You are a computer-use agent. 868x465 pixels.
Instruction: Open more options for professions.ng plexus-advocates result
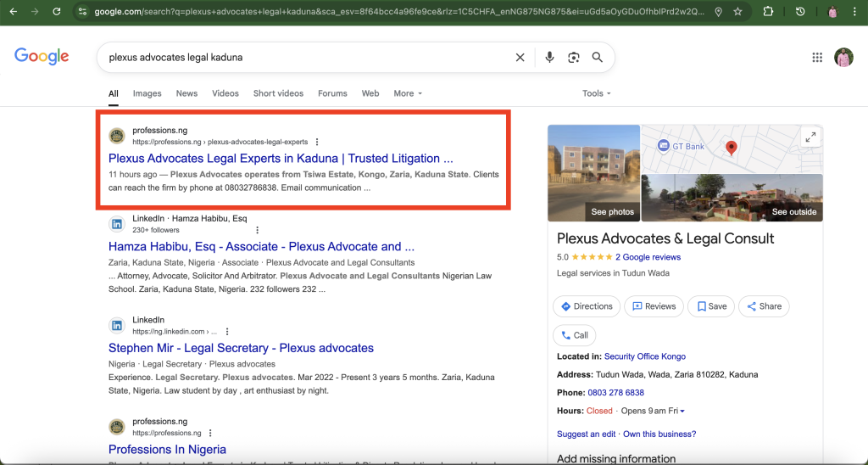coord(317,142)
